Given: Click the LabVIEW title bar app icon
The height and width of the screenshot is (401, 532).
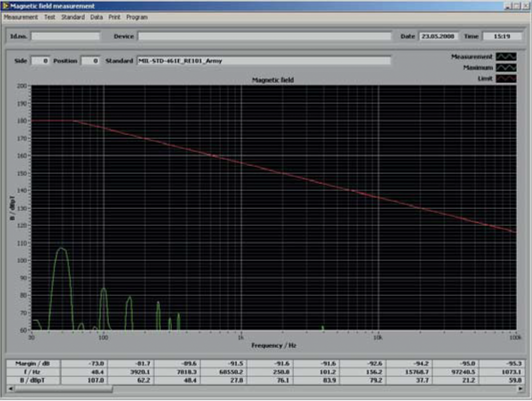Looking at the screenshot, I should point(5,6).
